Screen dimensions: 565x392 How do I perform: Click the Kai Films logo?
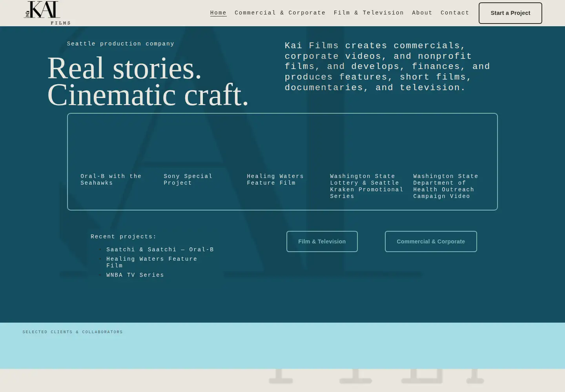tap(47, 13)
